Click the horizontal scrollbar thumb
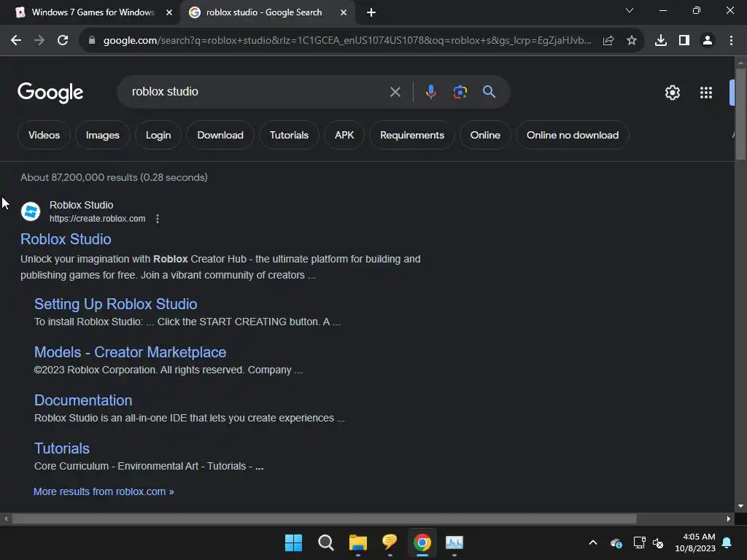Screen dimensions: 747x560 pos(324,518)
